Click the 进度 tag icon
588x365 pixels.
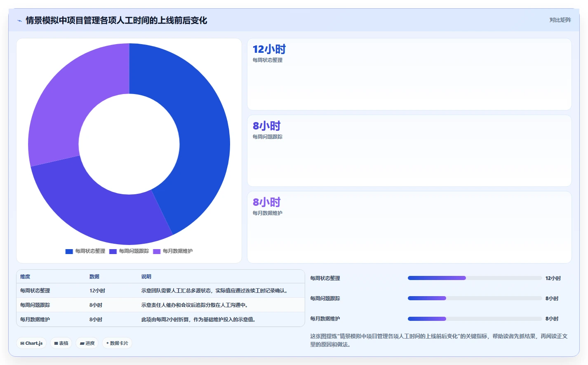(x=82, y=343)
